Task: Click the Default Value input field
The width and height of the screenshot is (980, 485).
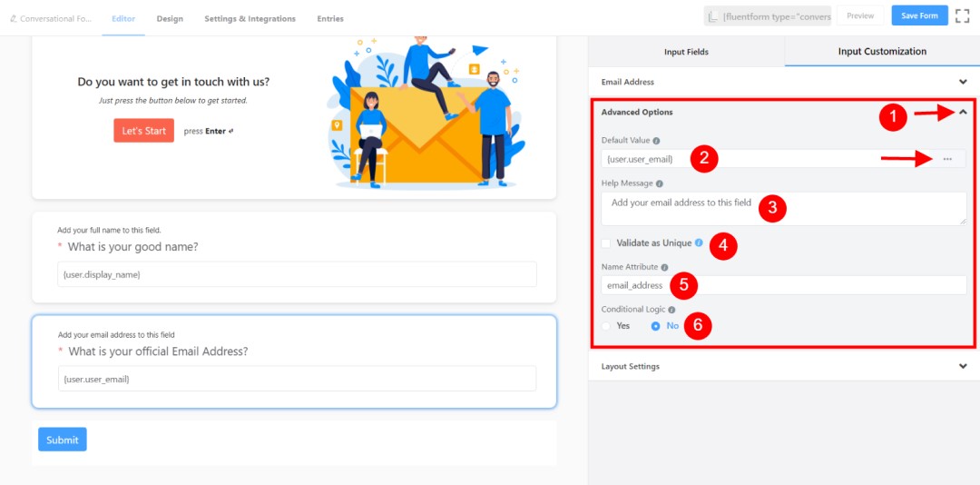Action: (x=768, y=159)
